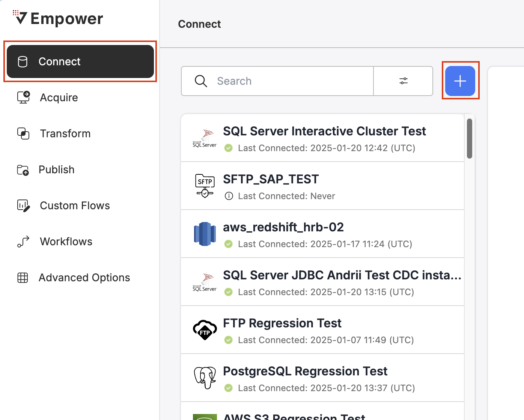This screenshot has width=524, height=420.
Task: Click the Advanced Options grid icon
Action: click(x=23, y=277)
